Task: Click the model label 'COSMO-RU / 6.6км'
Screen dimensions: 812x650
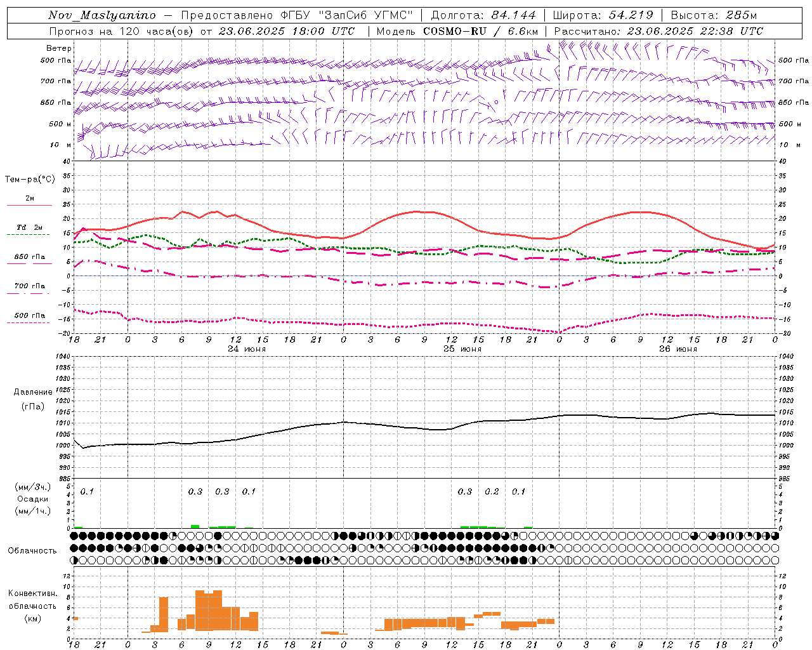Action: click(x=481, y=31)
